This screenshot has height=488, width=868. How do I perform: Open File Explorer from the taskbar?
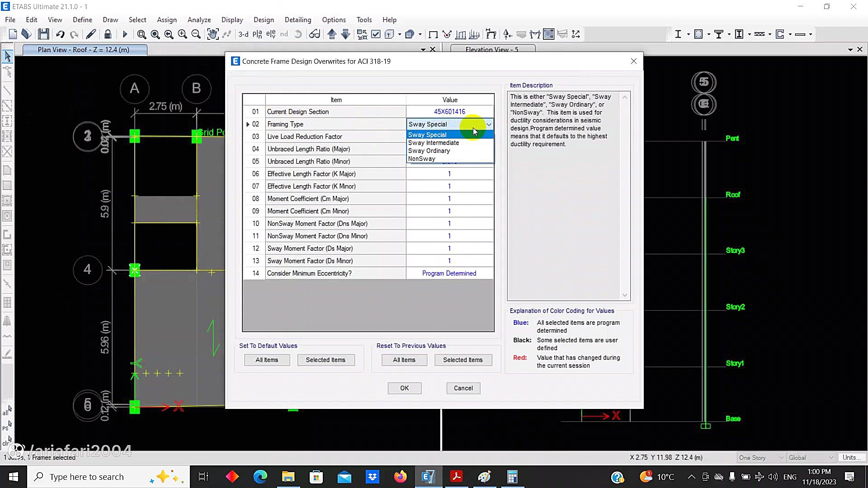pyautogui.click(x=288, y=477)
